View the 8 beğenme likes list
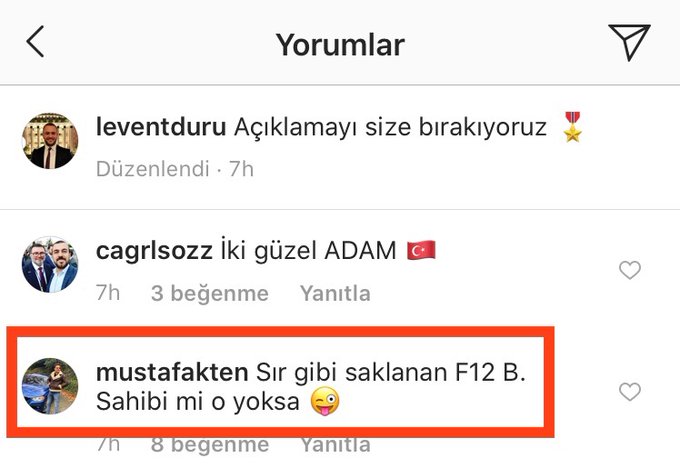The height and width of the screenshot is (468, 680). pos(210,445)
